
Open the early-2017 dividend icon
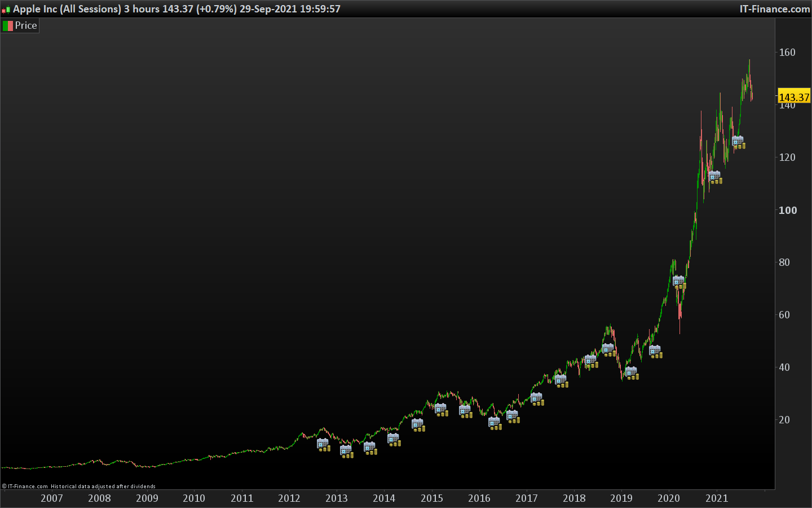coord(537,399)
